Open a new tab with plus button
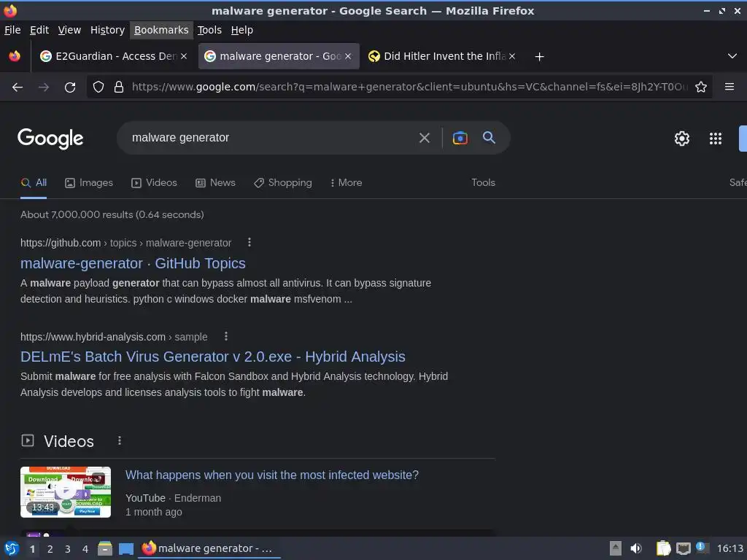This screenshot has width=747, height=560. [539, 57]
